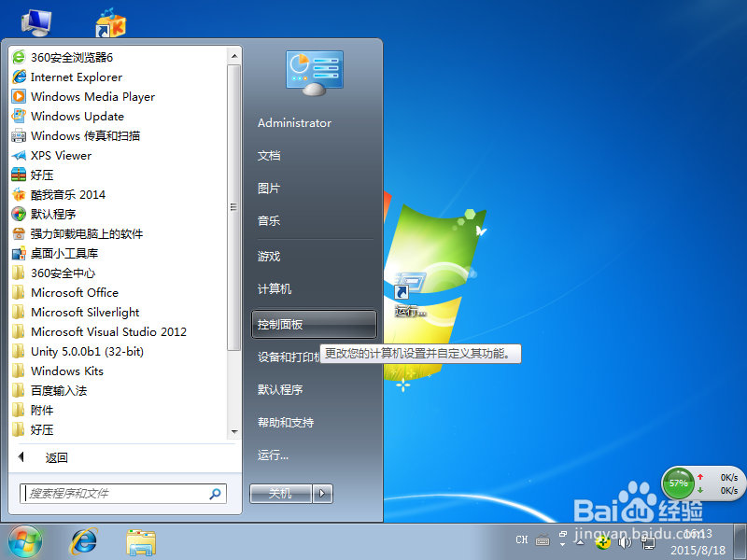Image resolution: width=747 pixels, height=560 pixels.
Task: Click the program list scroll-down arrow
Action: click(234, 432)
